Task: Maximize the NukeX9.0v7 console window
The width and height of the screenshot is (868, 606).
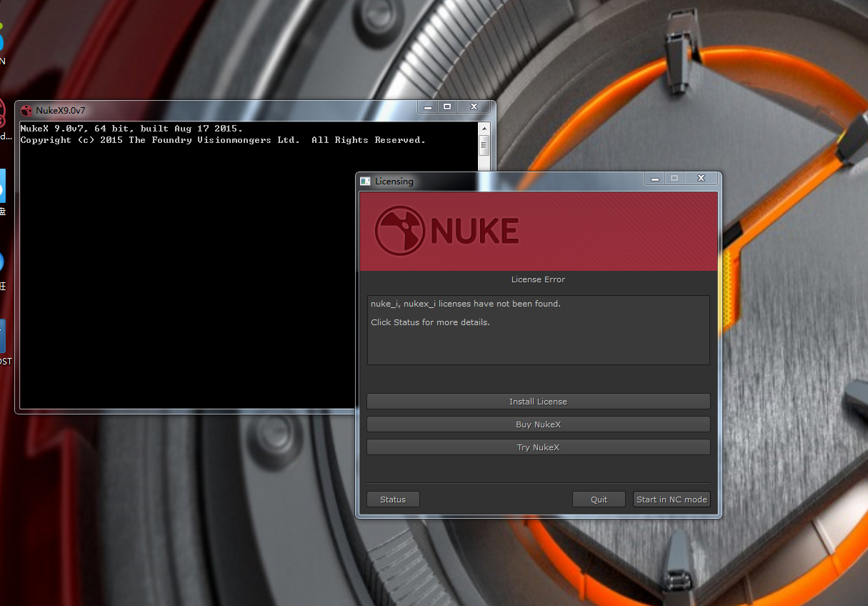Action: (x=447, y=107)
